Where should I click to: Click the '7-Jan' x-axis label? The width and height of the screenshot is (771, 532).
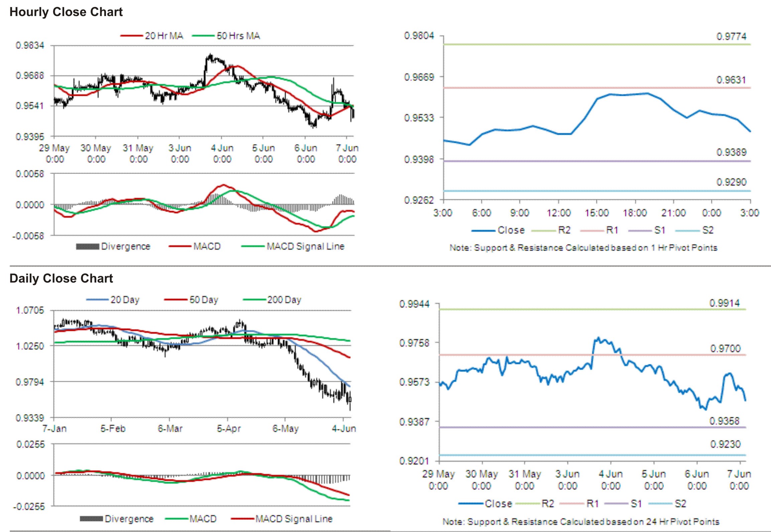click(54, 429)
